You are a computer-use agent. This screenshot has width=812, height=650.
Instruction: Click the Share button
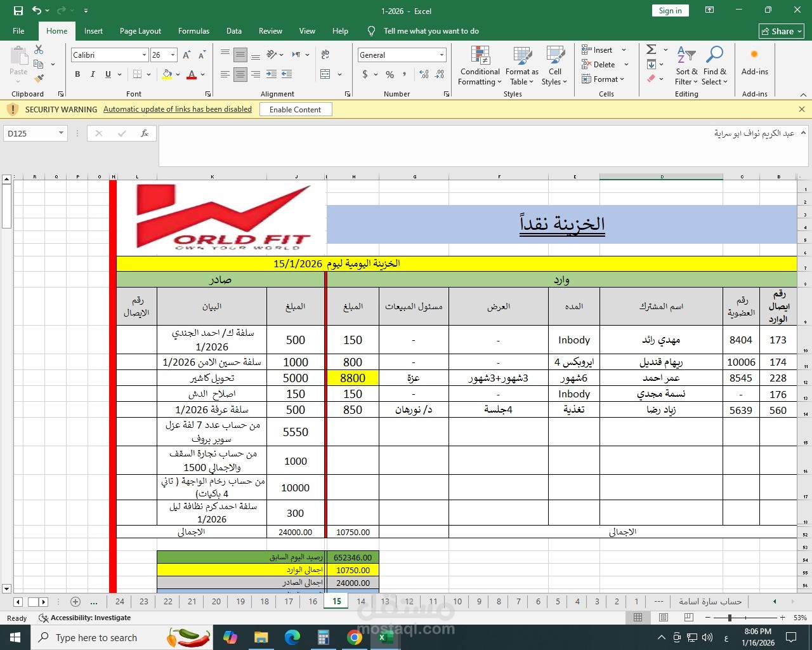click(782, 31)
